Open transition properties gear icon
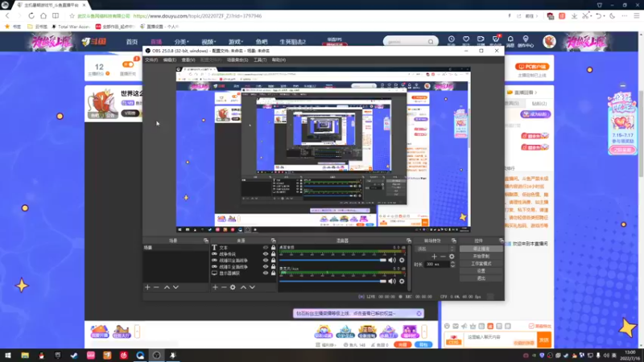644x362 pixels. point(452,257)
